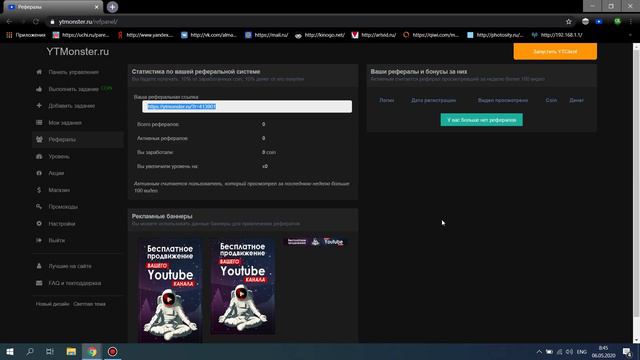Click the ytmonster.ru address bar
Screen dimensions: 640x360
[306, 22]
